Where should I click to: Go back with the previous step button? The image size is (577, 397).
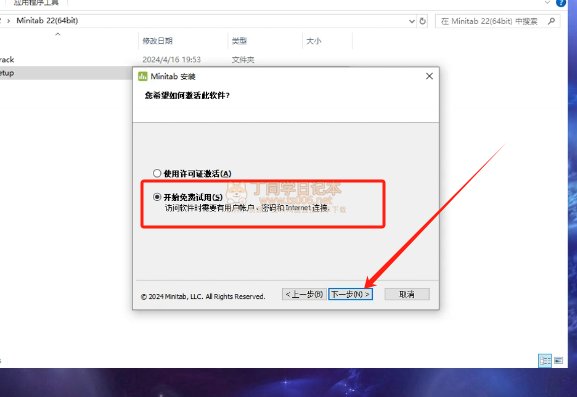(304, 294)
